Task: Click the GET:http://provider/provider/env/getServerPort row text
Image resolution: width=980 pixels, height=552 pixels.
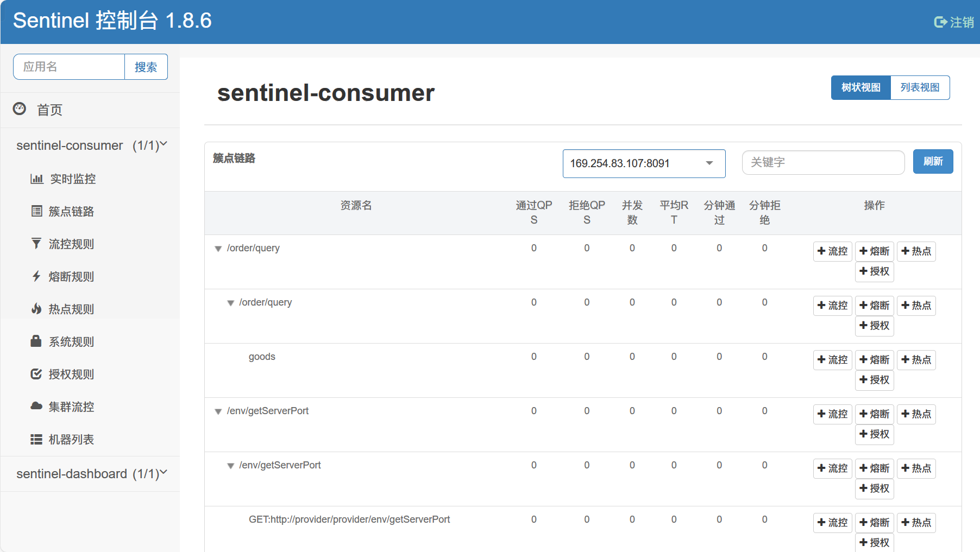Action: (349, 519)
